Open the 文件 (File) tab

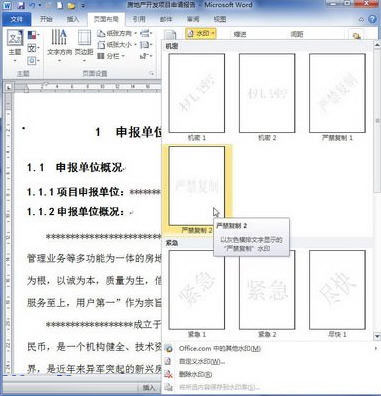tap(16, 19)
